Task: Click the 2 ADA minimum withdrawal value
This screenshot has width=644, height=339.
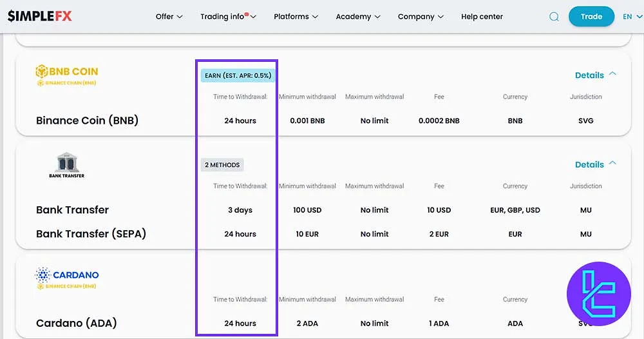Action: point(307,324)
